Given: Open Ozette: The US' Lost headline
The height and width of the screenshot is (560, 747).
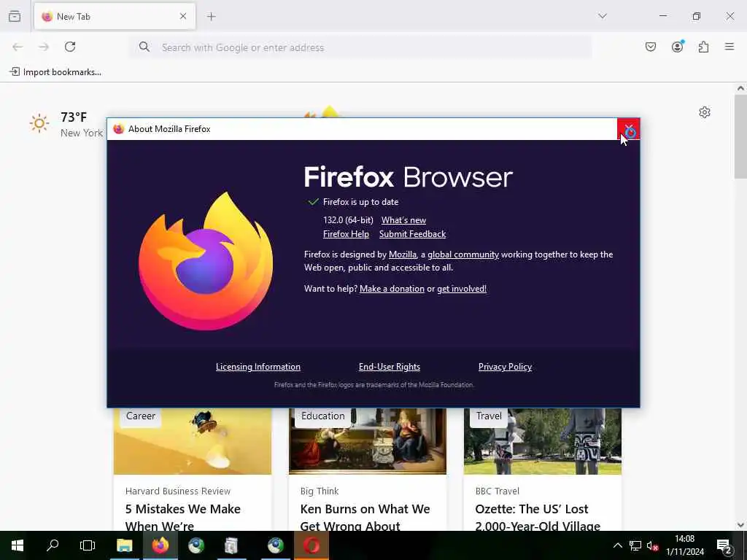Looking at the screenshot, I should click(538, 518).
